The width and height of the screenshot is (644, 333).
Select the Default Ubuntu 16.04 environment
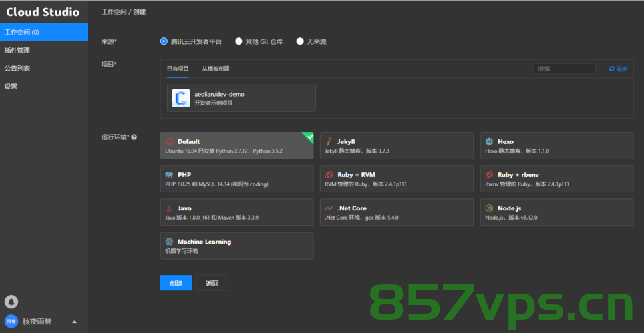pyautogui.click(x=237, y=146)
